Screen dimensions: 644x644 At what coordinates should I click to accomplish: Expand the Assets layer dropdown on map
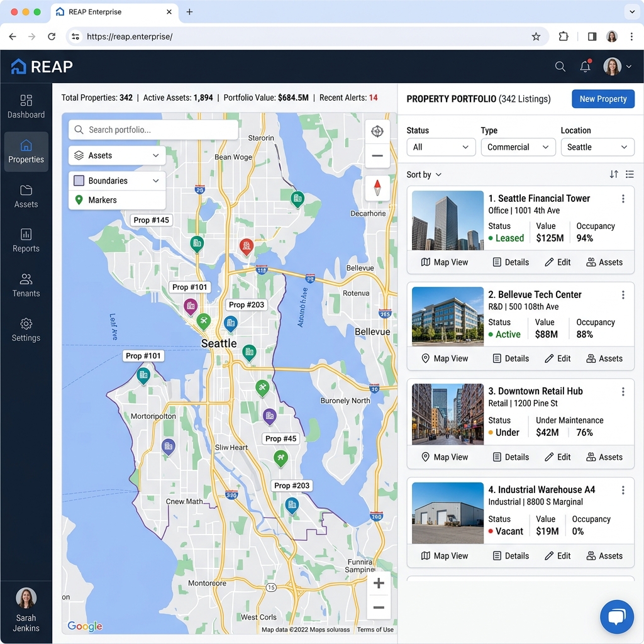(x=117, y=155)
